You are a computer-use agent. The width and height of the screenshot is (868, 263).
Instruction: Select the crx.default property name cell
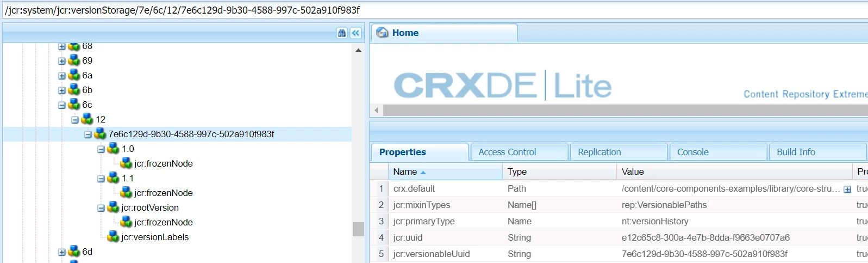(445, 188)
